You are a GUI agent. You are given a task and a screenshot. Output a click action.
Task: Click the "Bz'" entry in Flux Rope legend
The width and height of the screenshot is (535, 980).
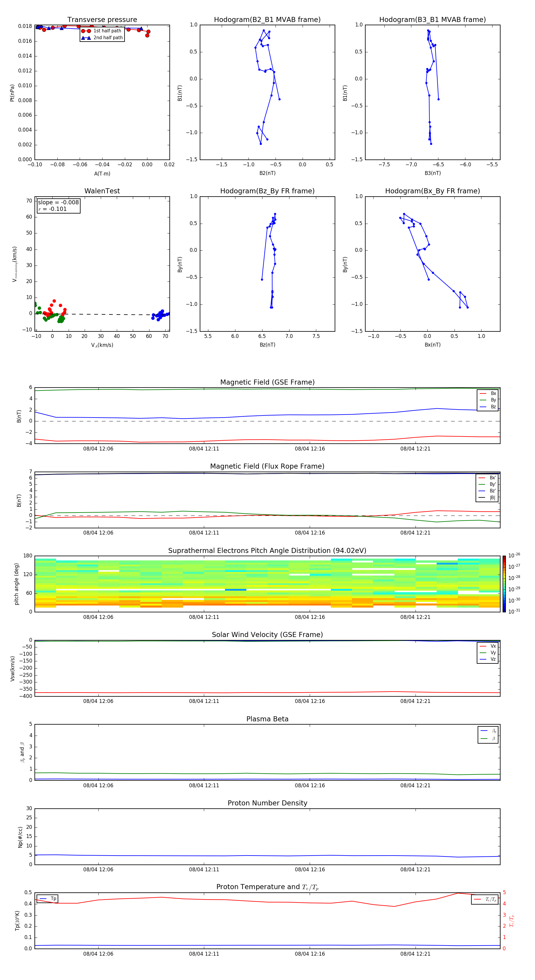tap(487, 491)
